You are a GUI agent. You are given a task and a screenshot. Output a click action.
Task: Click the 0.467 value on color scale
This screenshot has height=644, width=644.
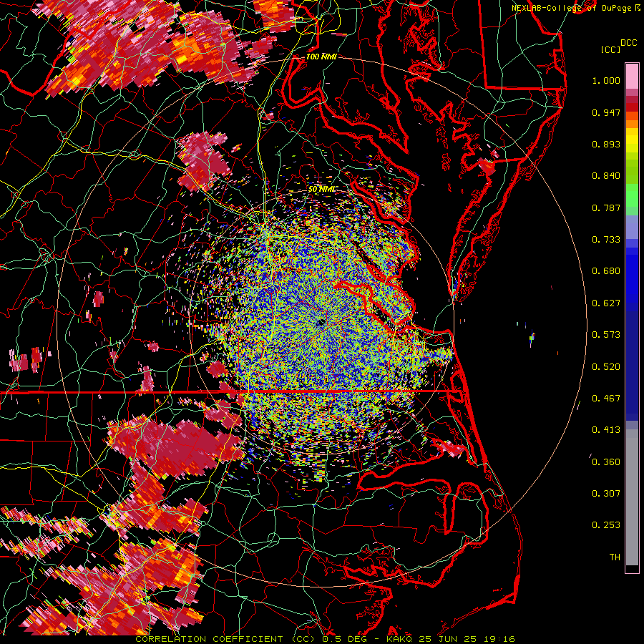(x=606, y=399)
